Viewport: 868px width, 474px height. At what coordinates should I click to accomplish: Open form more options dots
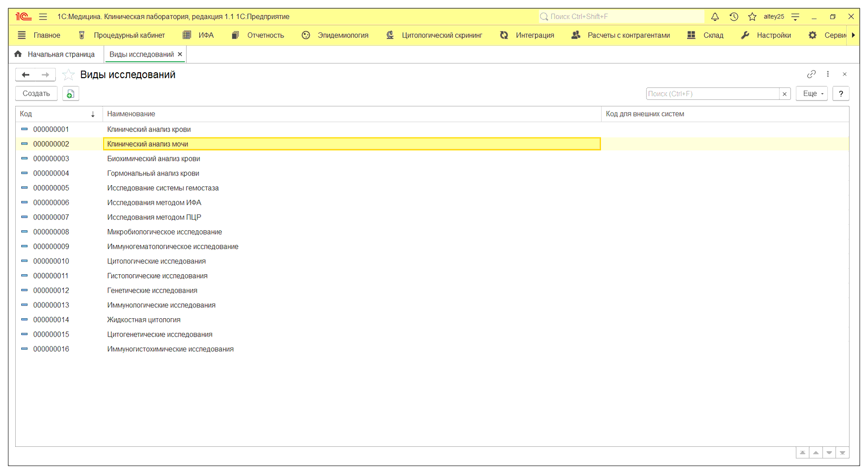point(828,74)
